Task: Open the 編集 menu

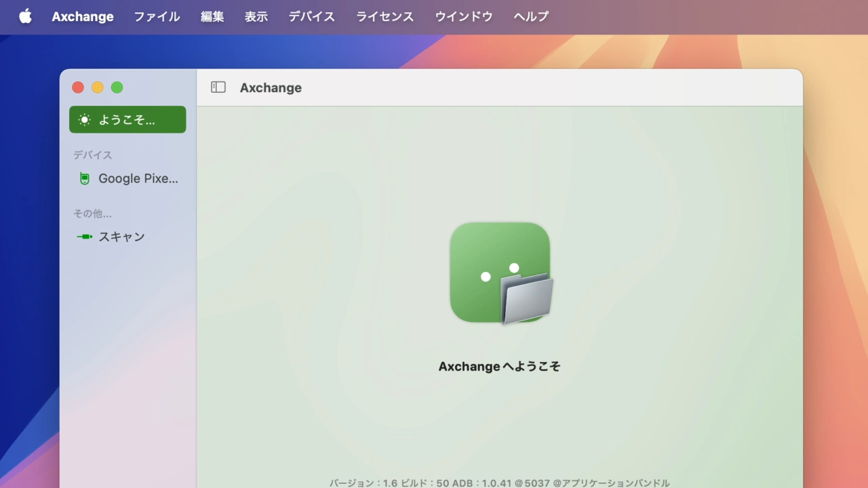Action: point(212,16)
